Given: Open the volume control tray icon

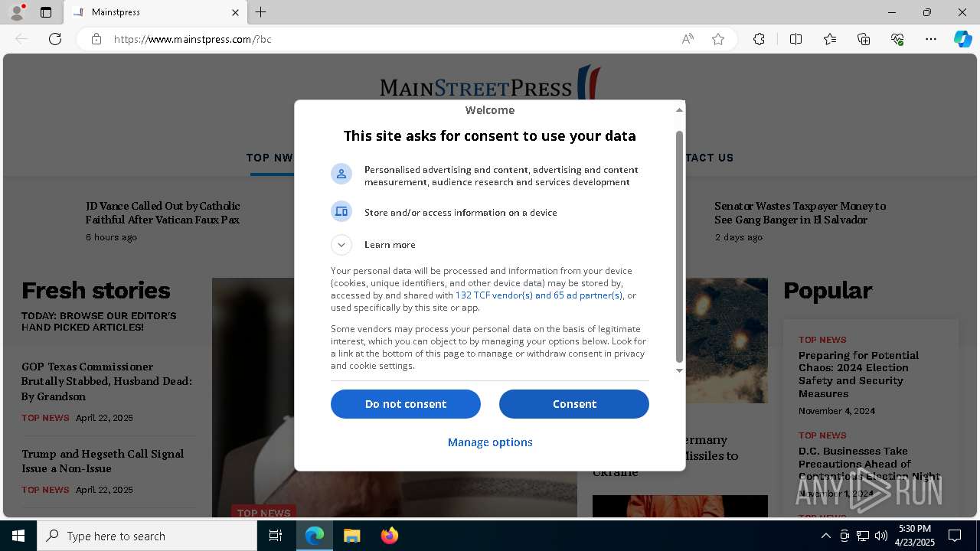Looking at the screenshot, I should (x=881, y=536).
